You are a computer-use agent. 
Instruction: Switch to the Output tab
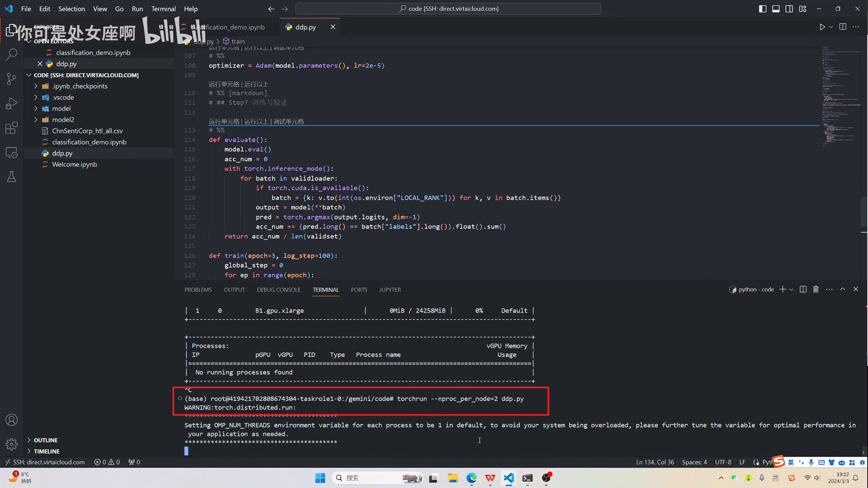point(234,290)
